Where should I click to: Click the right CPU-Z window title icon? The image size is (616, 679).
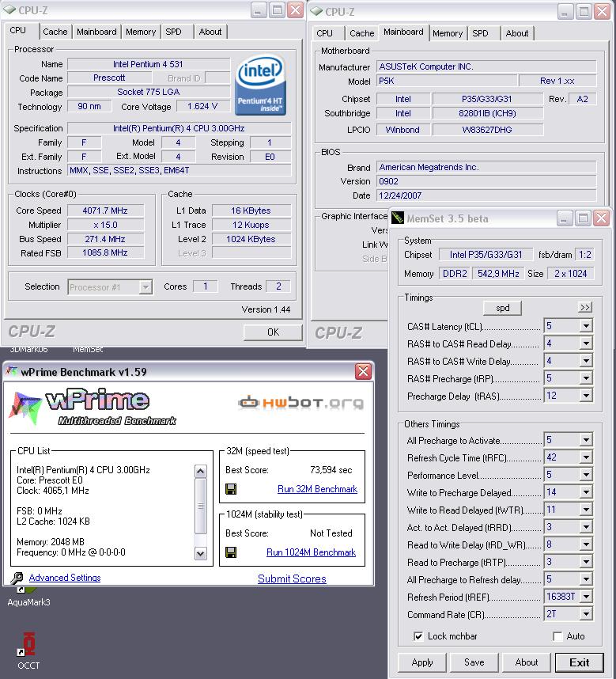316,11
